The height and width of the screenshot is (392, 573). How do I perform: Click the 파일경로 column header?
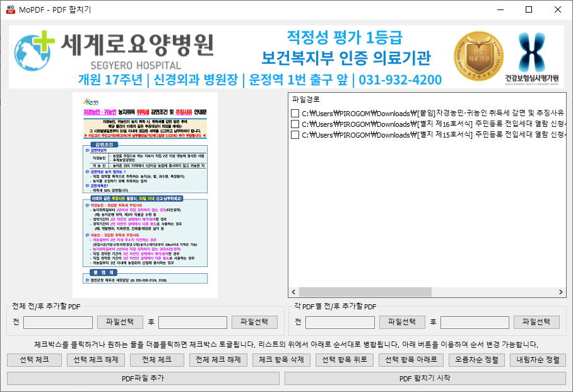(x=306, y=100)
